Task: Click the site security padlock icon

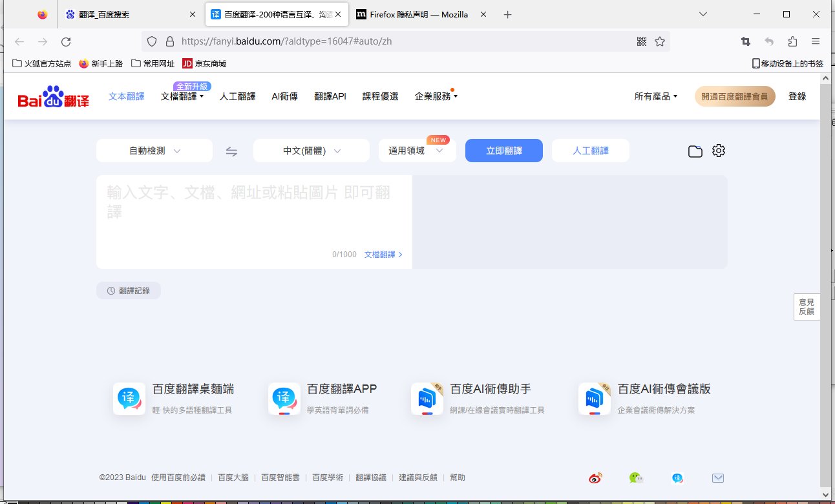Action: tap(170, 41)
